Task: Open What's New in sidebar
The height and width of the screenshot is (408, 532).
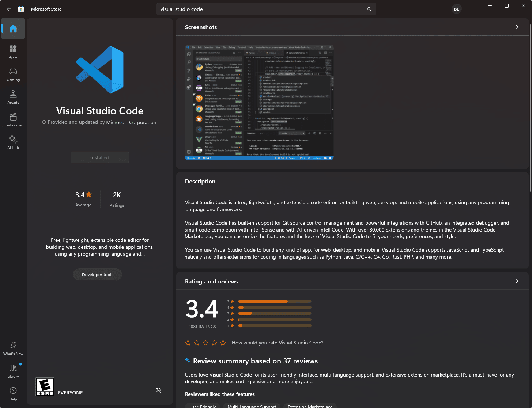Action: tap(13, 348)
